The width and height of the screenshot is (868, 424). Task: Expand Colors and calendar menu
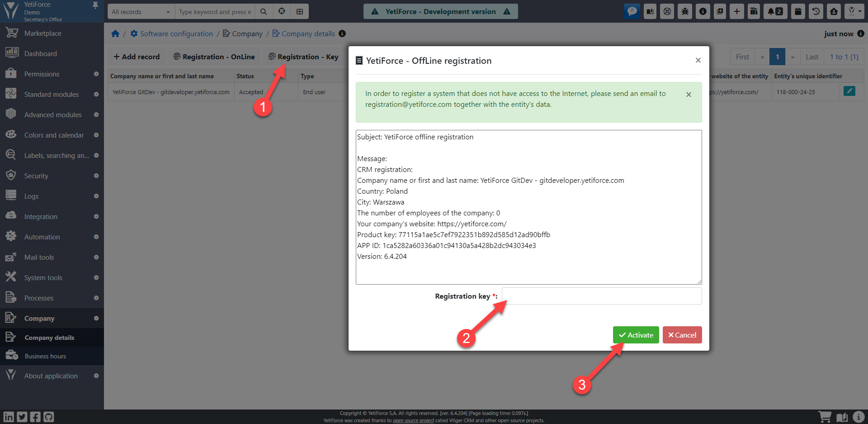[x=52, y=135]
